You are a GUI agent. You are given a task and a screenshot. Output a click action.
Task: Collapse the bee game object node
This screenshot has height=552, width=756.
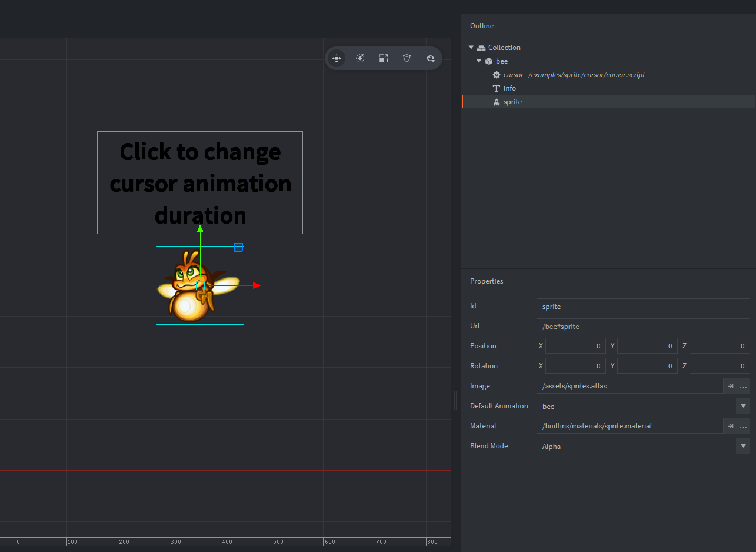pyautogui.click(x=479, y=61)
